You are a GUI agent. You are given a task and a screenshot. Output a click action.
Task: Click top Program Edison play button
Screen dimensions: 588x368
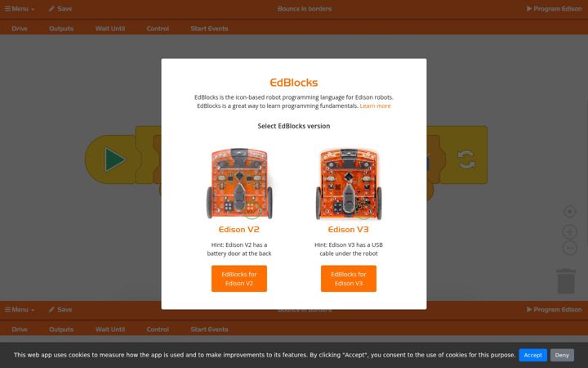pyautogui.click(x=554, y=9)
